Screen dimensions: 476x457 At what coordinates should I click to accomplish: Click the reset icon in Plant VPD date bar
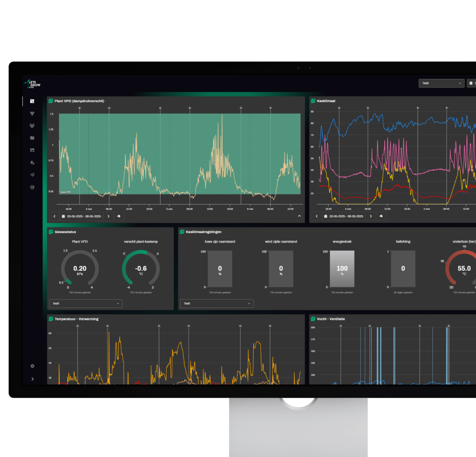tap(119, 216)
